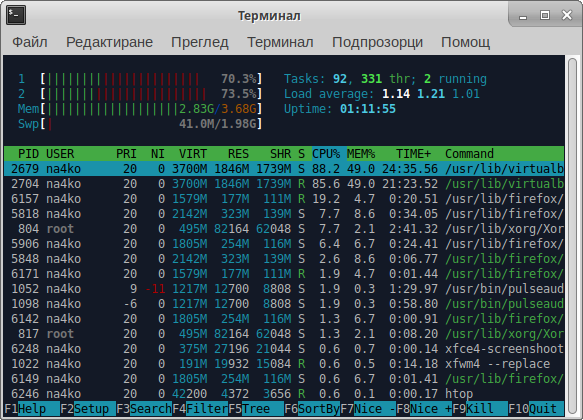Sort by the PRI column header
583x420 pixels.
(126, 154)
